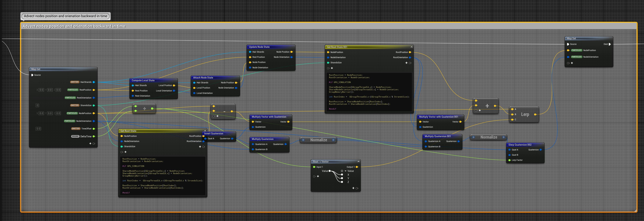
Task: Click the HairStrands output pin on Map Get
Action: [x=94, y=82]
